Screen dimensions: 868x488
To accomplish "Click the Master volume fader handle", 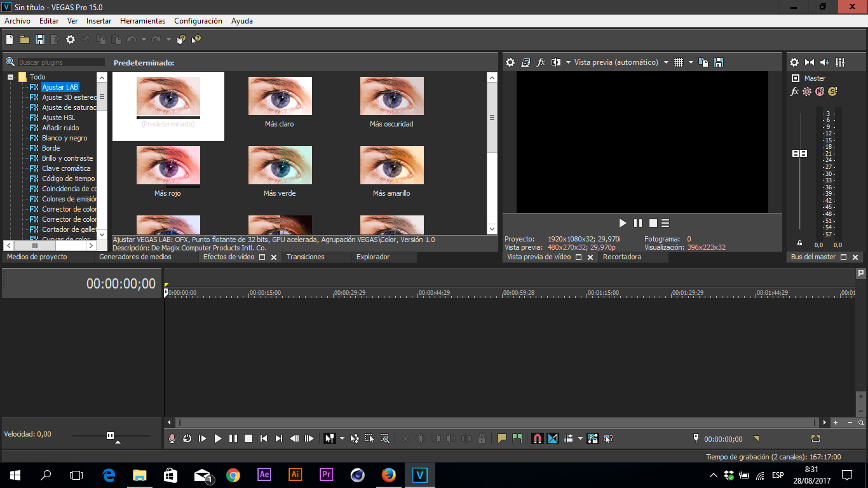I will pyautogui.click(x=799, y=154).
